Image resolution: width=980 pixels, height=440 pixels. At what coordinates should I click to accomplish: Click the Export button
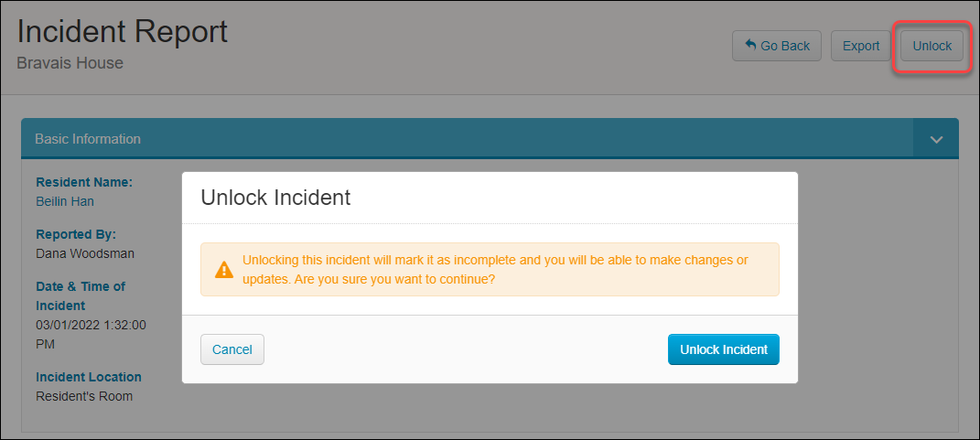pyautogui.click(x=861, y=46)
